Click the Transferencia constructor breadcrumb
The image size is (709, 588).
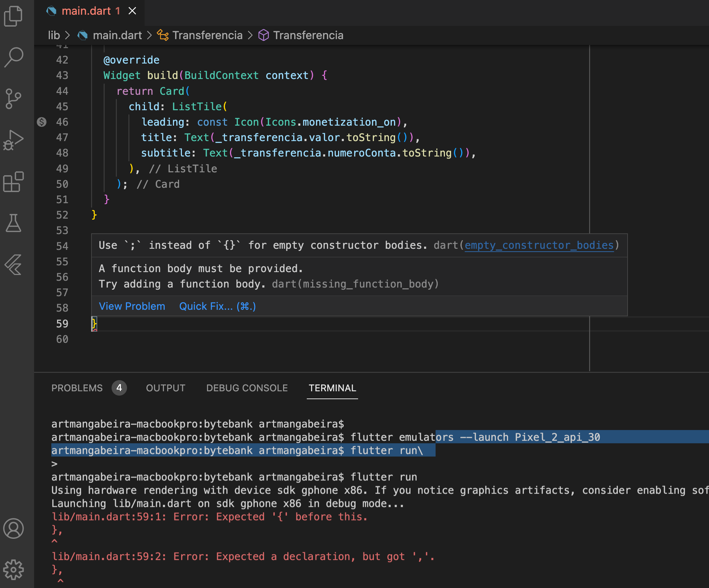point(308,35)
